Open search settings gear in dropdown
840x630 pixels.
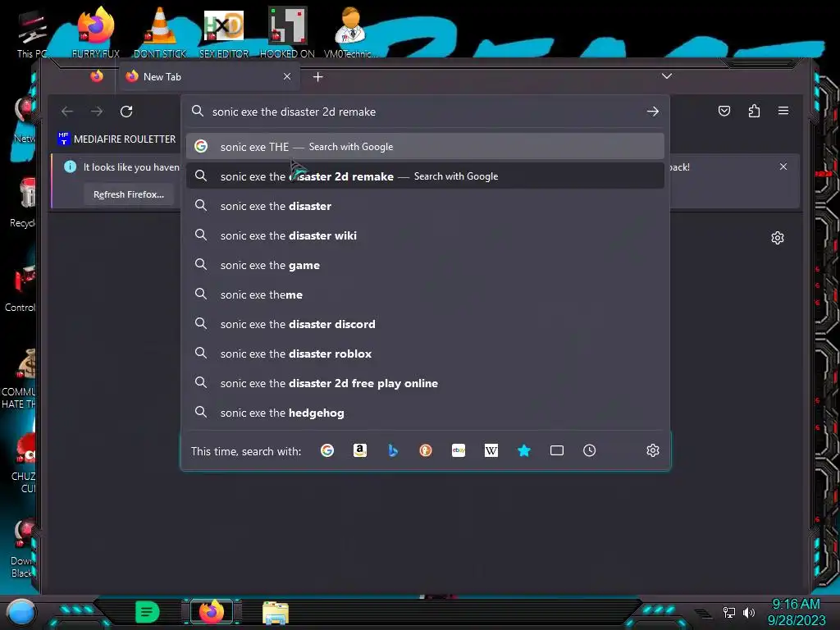click(x=652, y=450)
